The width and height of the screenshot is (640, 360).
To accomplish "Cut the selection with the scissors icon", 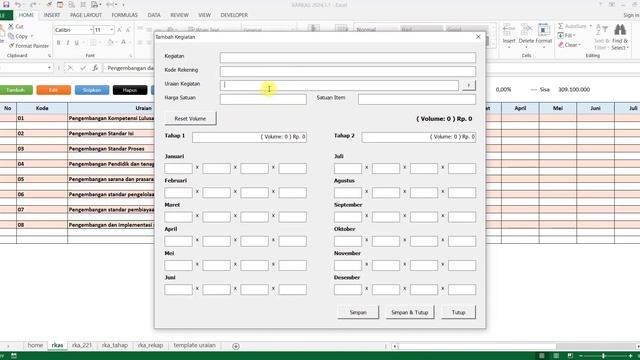I will [16, 27].
